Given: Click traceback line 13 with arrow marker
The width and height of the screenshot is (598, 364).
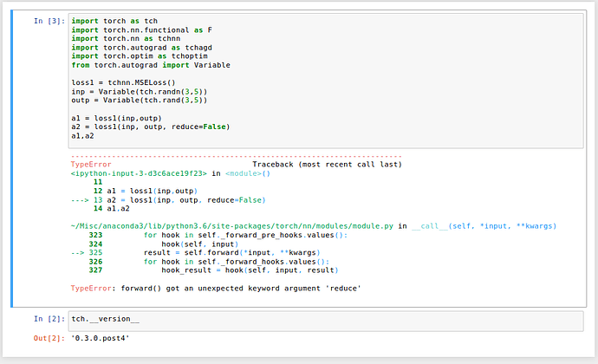Looking at the screenshot, I should [x=169, y=200].
